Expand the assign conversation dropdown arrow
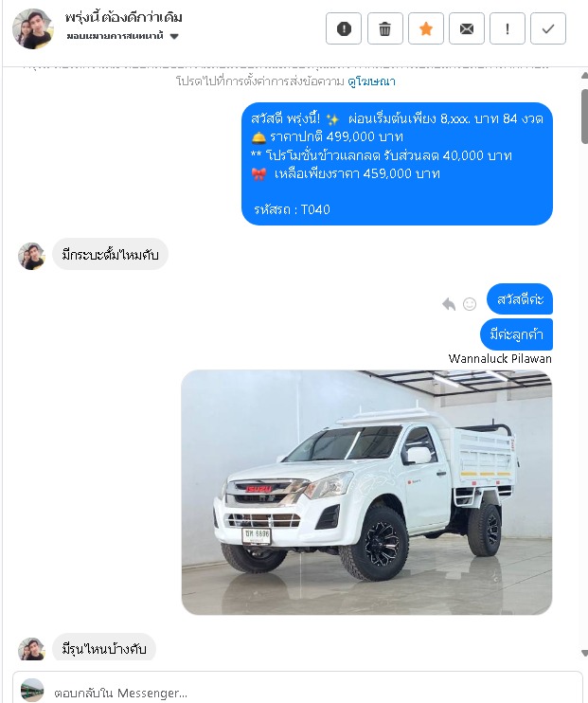588x703 pixels. pos(174,36)
